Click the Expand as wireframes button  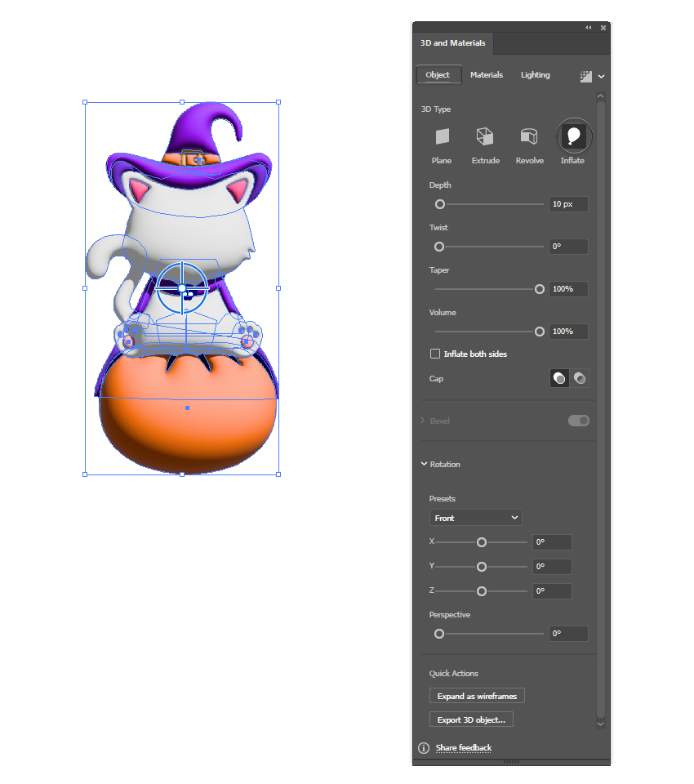477,696
